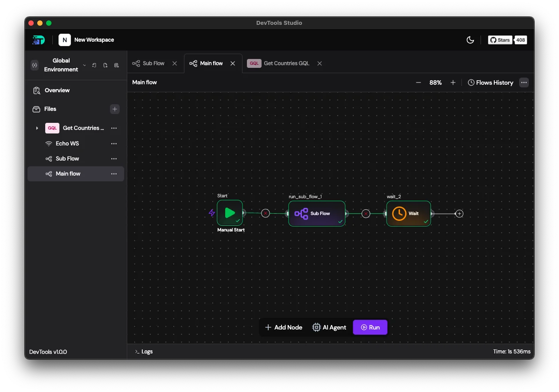Expand the Get Countries GQL tree arrow
559x392 pixels.
tap(37, 128)
